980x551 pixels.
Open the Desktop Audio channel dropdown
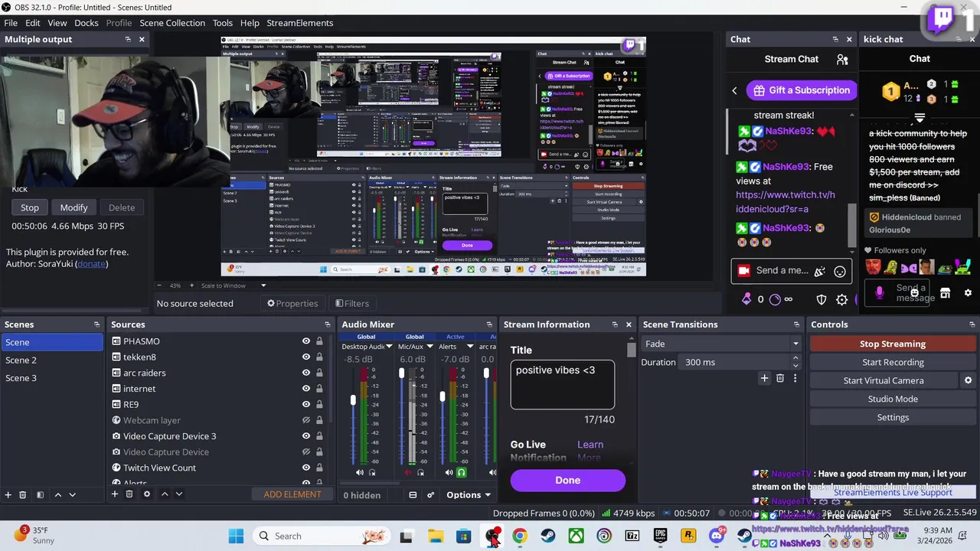[389, 347]
